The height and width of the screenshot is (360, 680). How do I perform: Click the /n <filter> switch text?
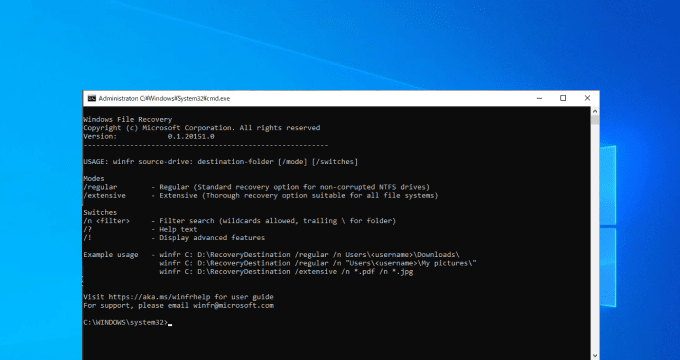[106, 221]
